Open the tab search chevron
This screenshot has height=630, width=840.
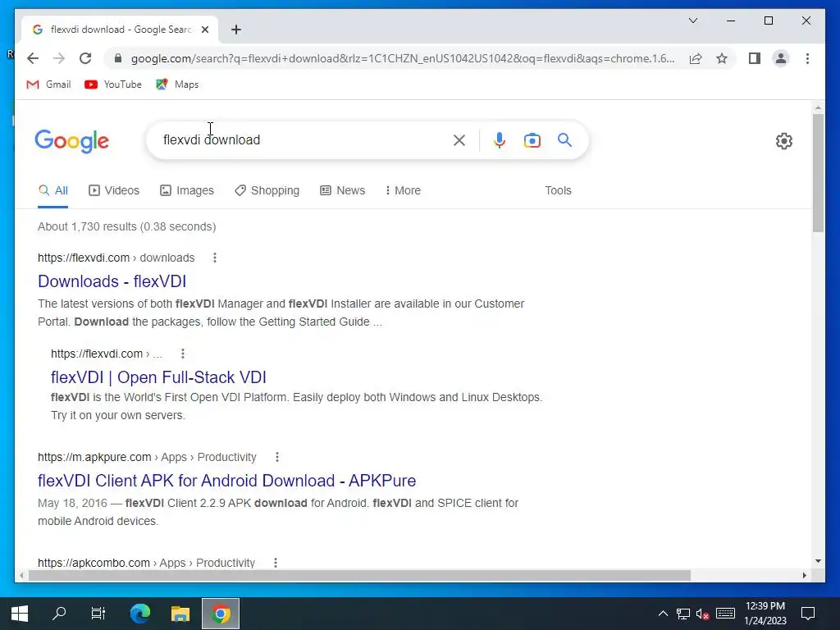(692, 21)
